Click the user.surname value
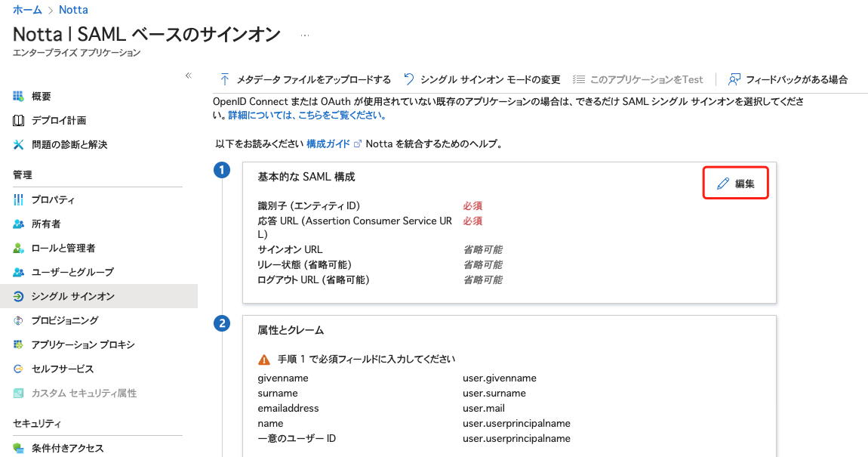868x457 pixels. tap(494, 393)
